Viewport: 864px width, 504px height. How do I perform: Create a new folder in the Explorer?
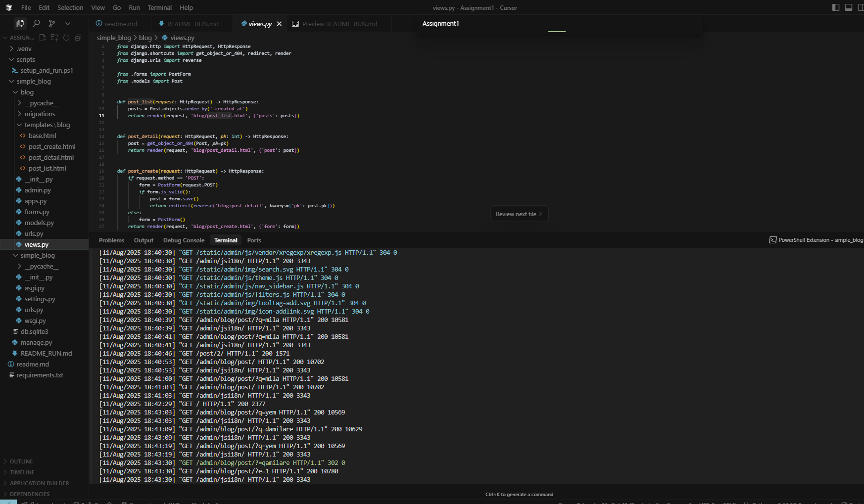point(54,37)
